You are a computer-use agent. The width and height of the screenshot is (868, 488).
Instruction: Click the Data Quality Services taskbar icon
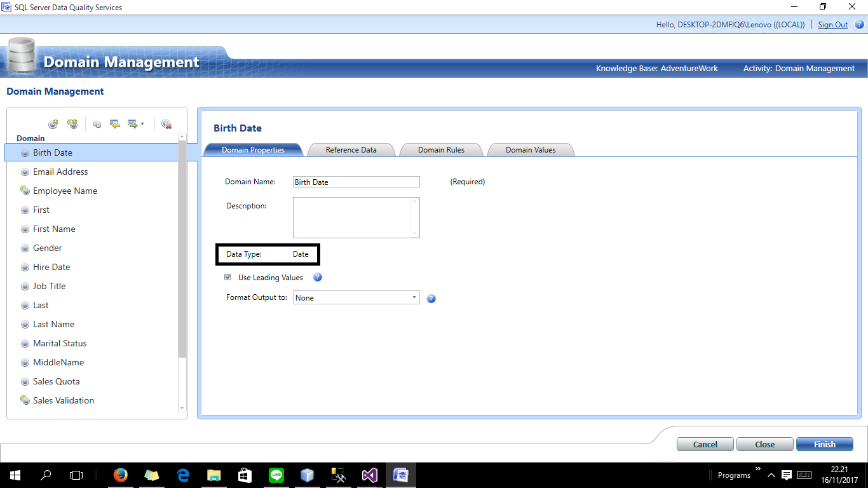coord(401,475)
